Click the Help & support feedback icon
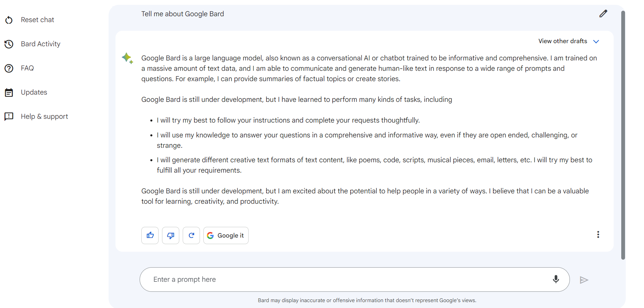 pos(9,116)
